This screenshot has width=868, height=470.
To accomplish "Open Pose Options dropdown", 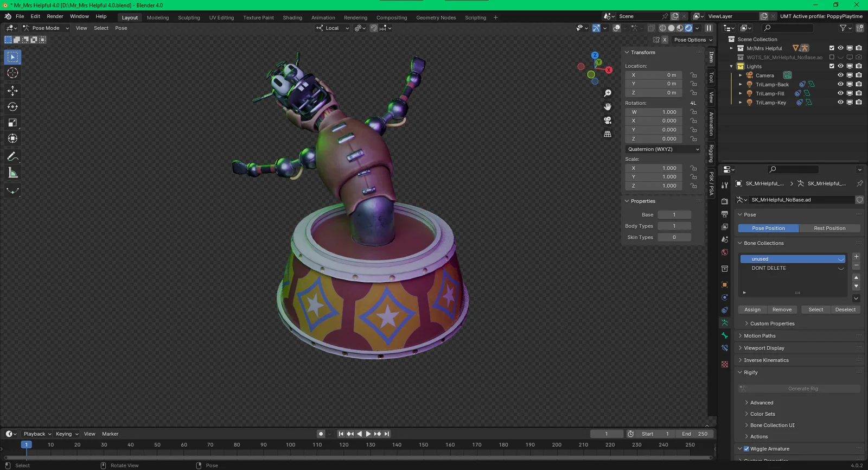I will tap(693, 40).
